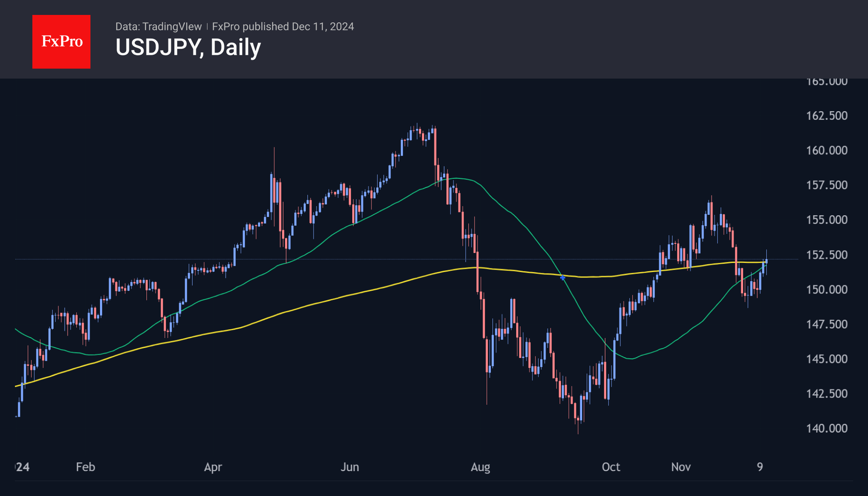Select the 152.500 price axis label
Image resolution: width=868 pixels, height=496 pixels.
(827, 255)
